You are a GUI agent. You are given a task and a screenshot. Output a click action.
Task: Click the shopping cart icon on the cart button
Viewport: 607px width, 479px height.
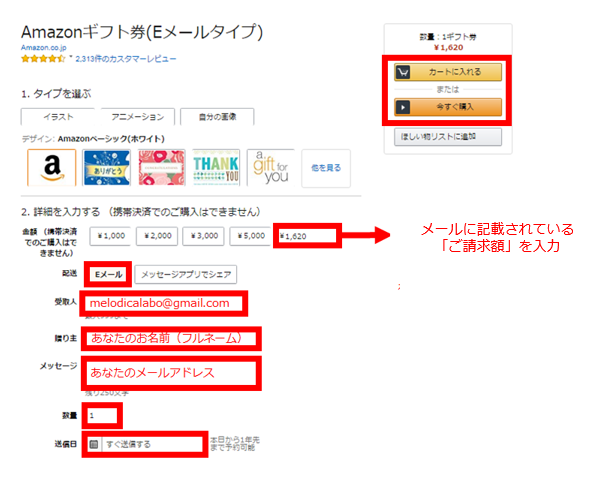pyautogui.click(x=403, y=72)
